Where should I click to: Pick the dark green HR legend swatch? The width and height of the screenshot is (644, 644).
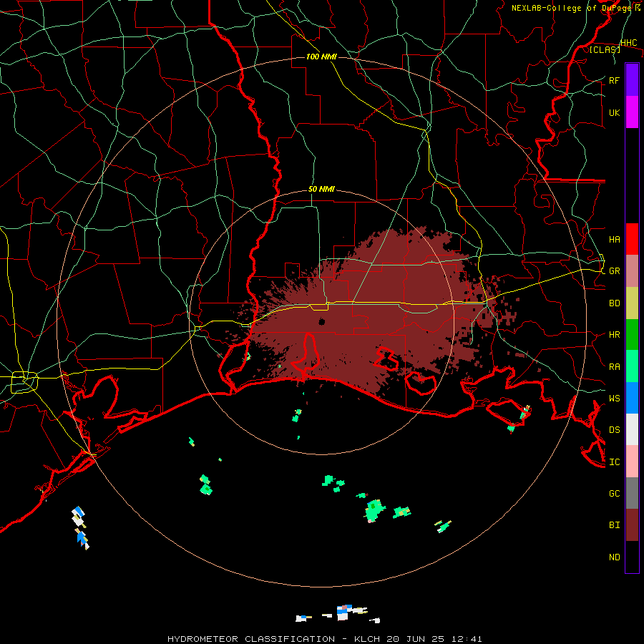click(632, 334)
